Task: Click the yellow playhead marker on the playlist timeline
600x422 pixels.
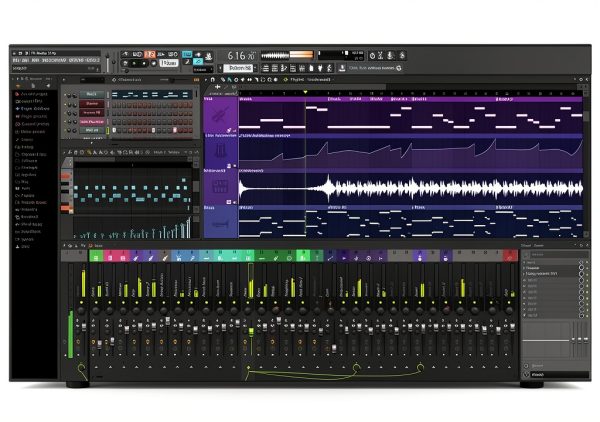Action: (x=305, y=92)
